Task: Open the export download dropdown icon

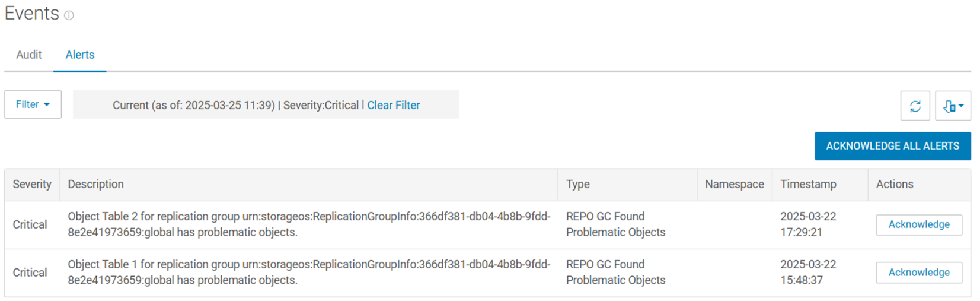Action: 952,106
